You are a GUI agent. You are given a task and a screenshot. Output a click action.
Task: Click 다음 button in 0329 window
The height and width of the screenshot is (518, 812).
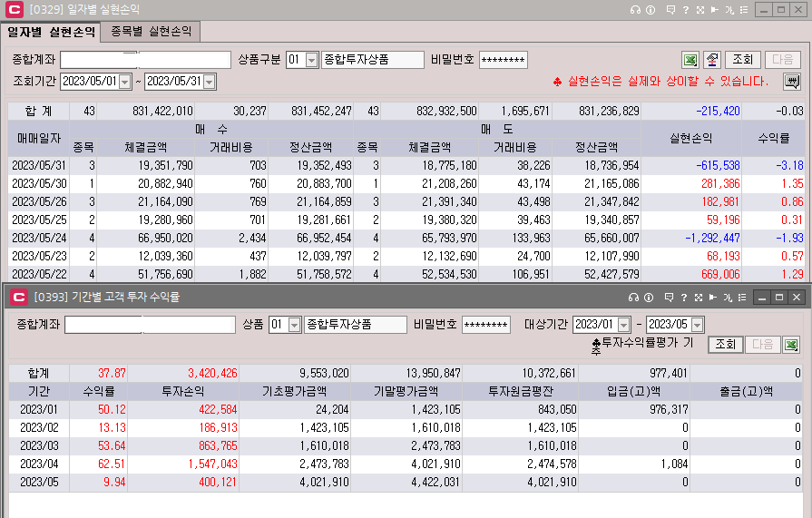[x=782, y=60]
